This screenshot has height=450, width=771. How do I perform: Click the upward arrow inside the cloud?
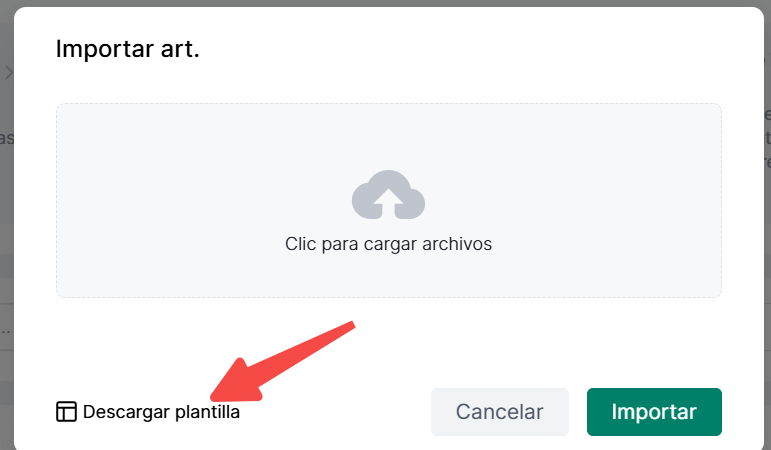pos(388,203)
